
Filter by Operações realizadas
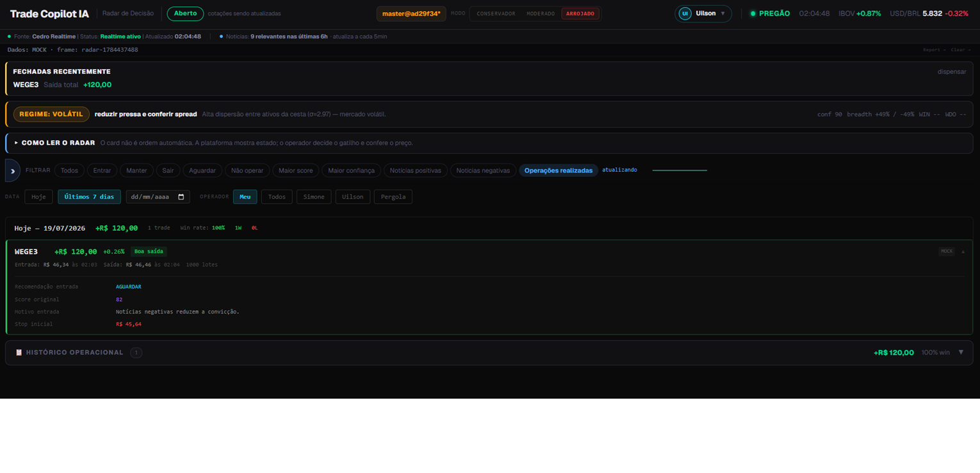coord(559,170)
